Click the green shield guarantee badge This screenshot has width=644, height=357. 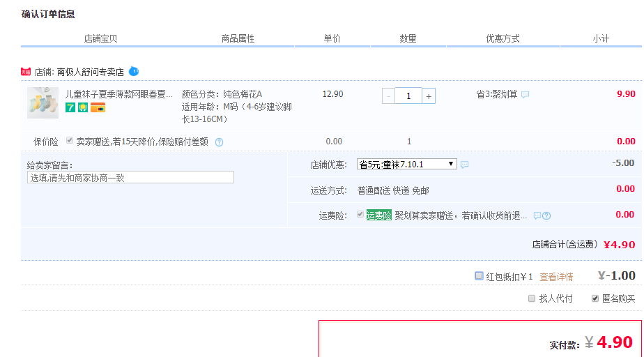tap(83, 107)
